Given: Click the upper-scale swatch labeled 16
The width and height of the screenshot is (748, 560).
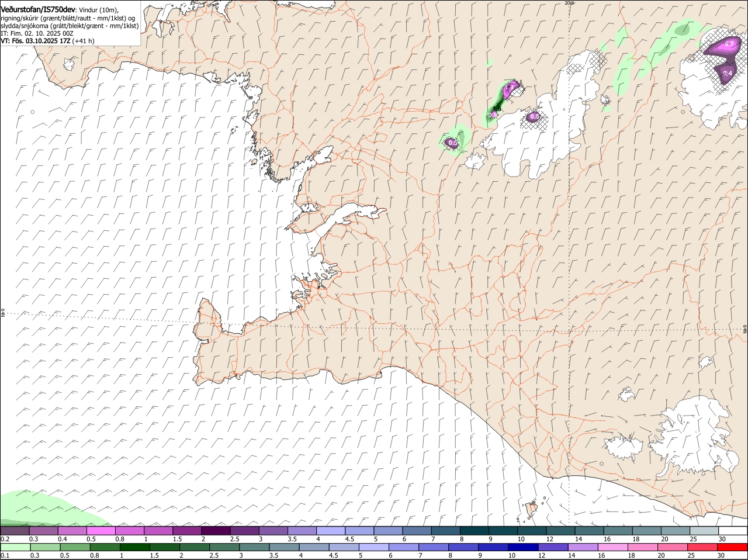Looking at the screenshot, I should (x=618, y=531).
